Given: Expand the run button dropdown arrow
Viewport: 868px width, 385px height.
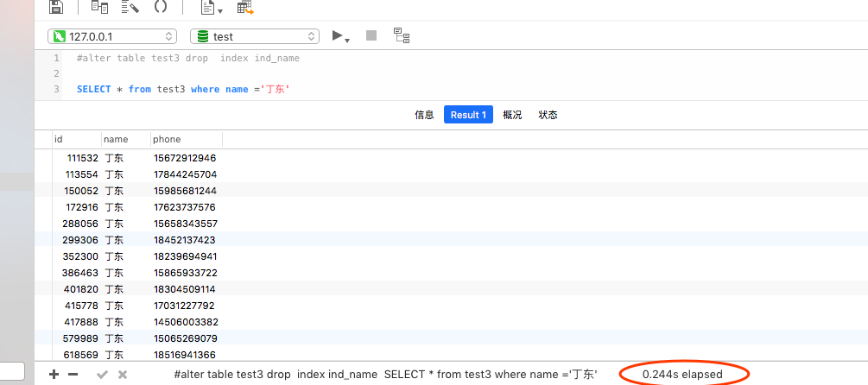Looking at the screenshot, I should coord(348,40).
